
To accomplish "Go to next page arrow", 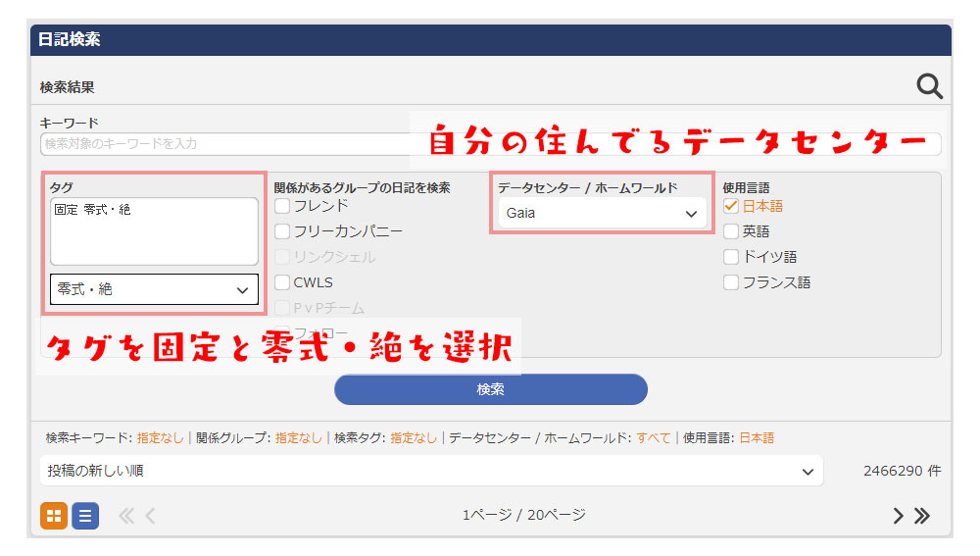I will point(898,516).
